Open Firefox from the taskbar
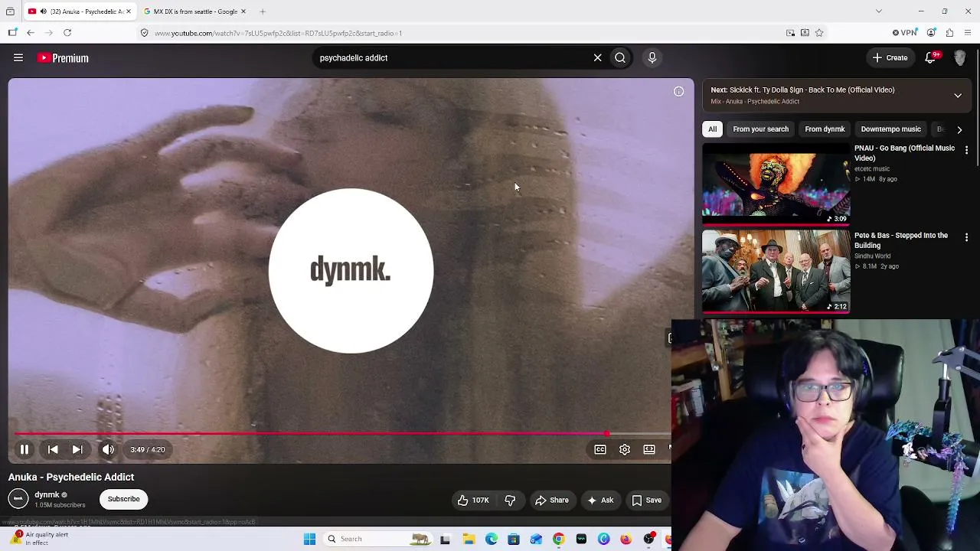 pos(626,540)
